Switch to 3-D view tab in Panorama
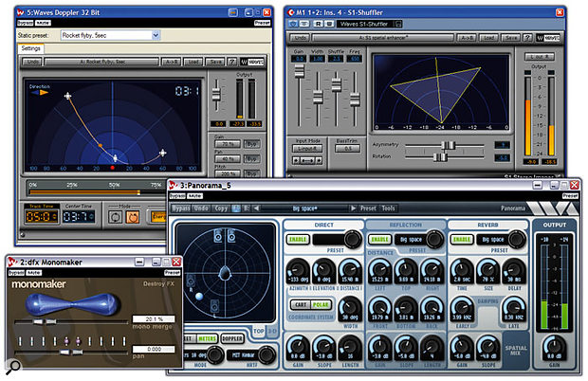This screenshot has width=588, height=381. [x=272, y=332]
